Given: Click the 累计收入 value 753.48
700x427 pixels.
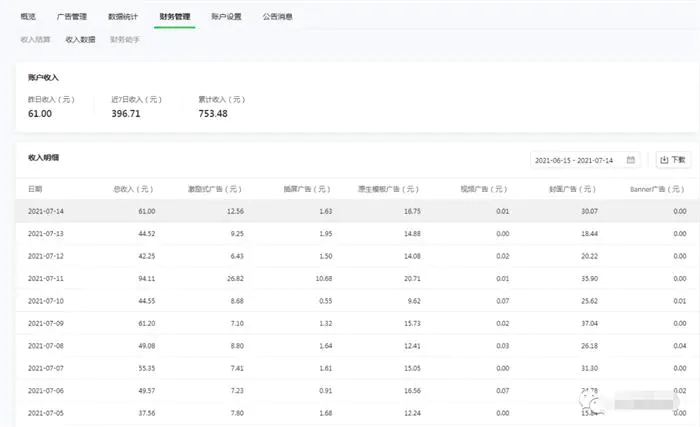Looking at the screenshot, I should tap(213, 114).
